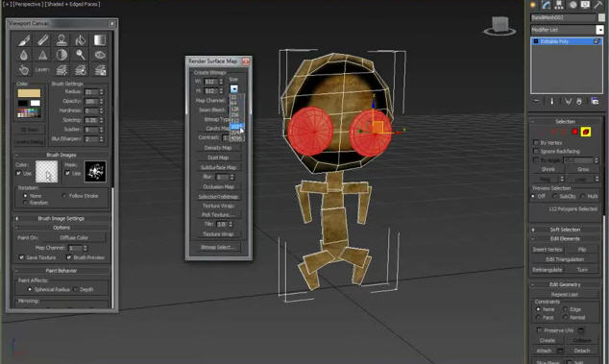
Task: Select the Fill bucket tool
Action: pos(81,39)
